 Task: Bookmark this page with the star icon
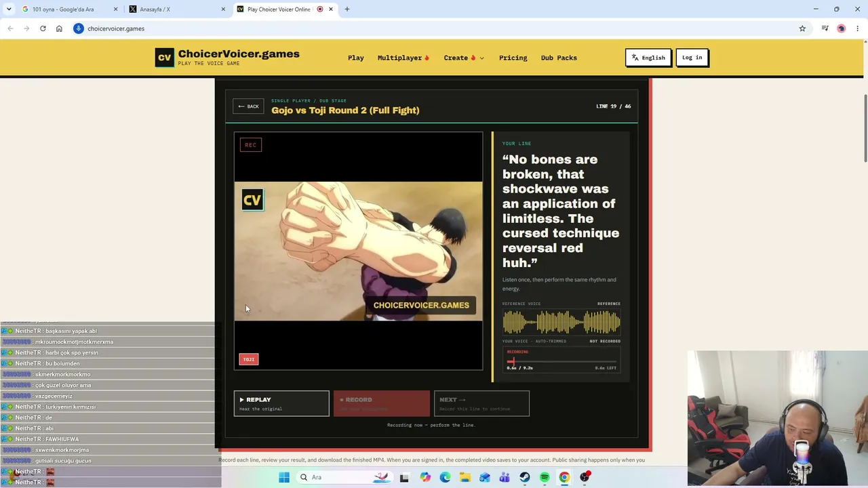[x=802, y=28]
